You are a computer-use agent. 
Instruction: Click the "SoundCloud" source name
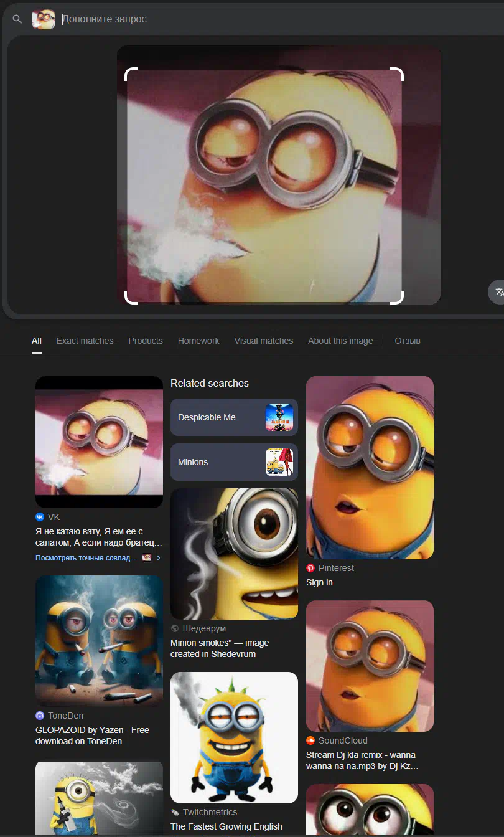point(343,740)
